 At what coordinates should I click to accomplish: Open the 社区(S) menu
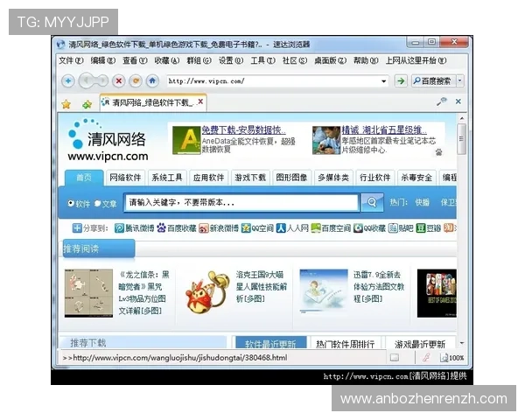pos(295,60)
